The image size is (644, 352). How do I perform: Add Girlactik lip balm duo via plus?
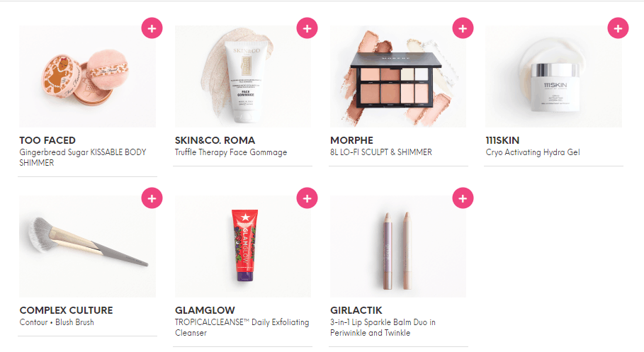pos(463,198)
